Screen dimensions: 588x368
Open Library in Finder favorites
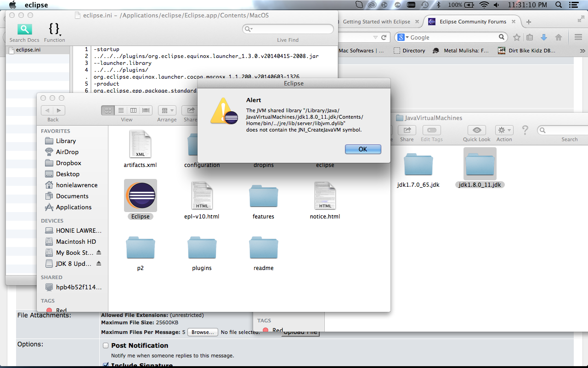(66, 141)
